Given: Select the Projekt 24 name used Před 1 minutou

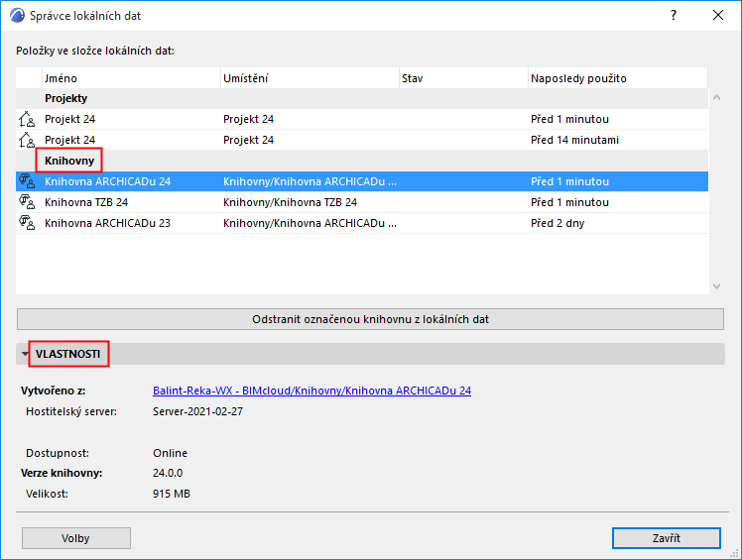Looking at the screenshot, I should tap(70, 119).
